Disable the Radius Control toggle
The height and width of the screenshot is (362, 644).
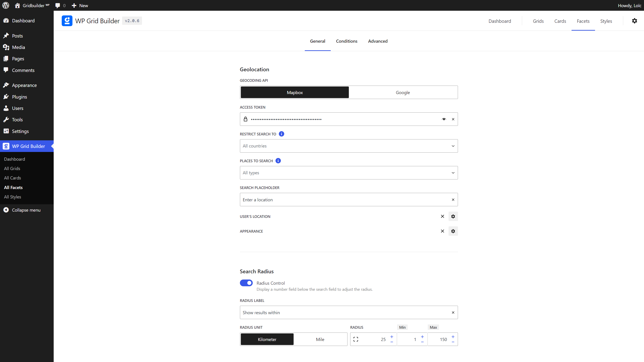(x=246, y=283)
